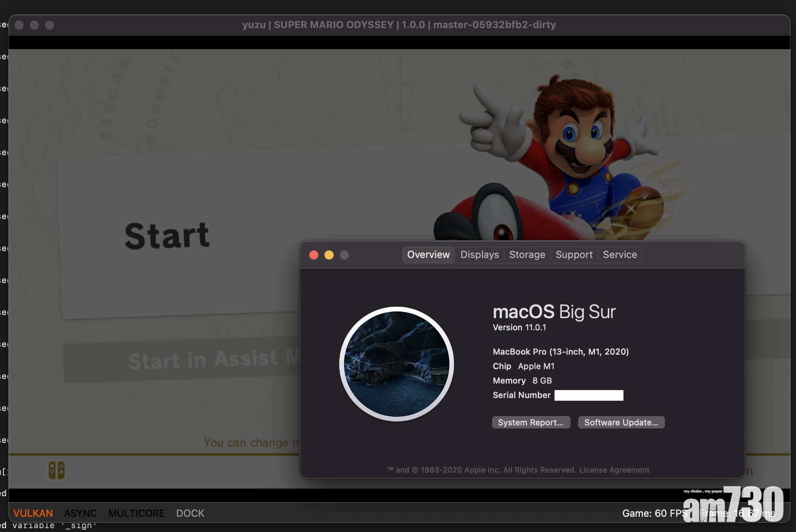Switch to the Support tab
The height and width of the screenshot is (532, 796).
[x=574, y=255]
